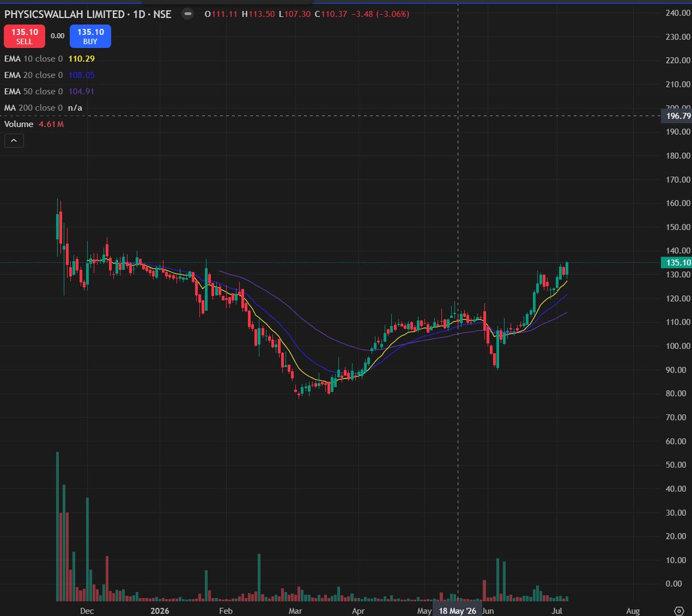Click the 160.00 price scale label
This screenshot has height=616, width=692.
(x=678, y=203)
